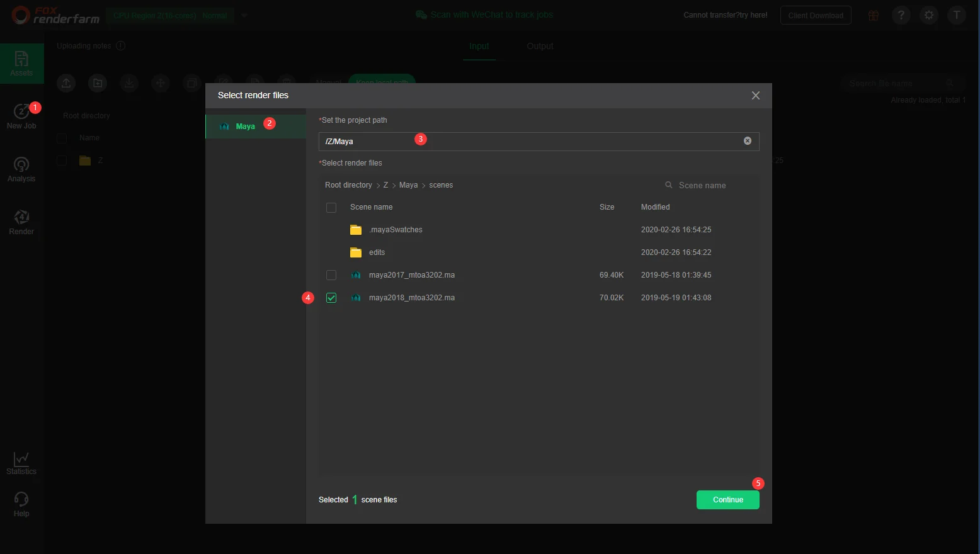Open the .mayaSwatches folder row
980x554 pixels.
point(539,230)
